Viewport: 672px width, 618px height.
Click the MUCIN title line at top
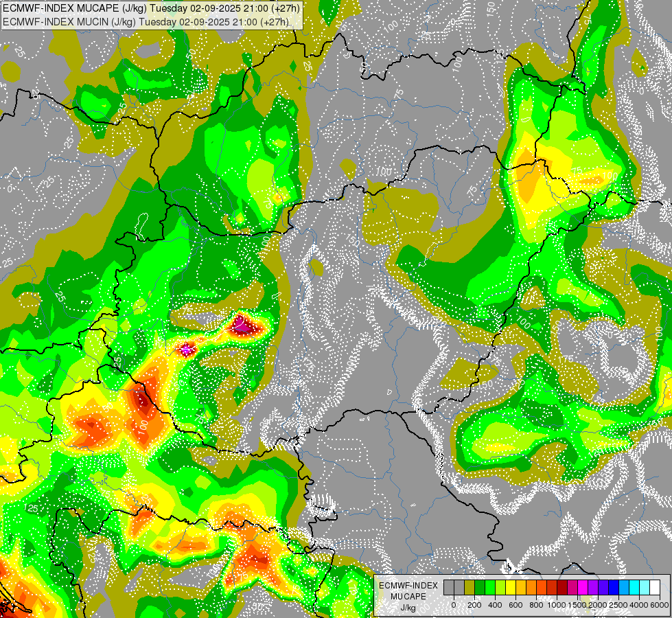coord(146,22)
